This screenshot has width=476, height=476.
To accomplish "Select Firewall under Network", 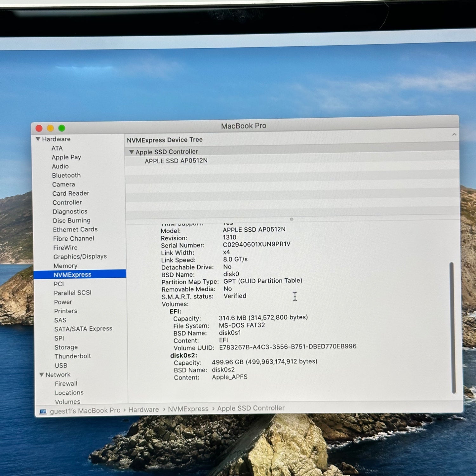I will coord(66,384).
